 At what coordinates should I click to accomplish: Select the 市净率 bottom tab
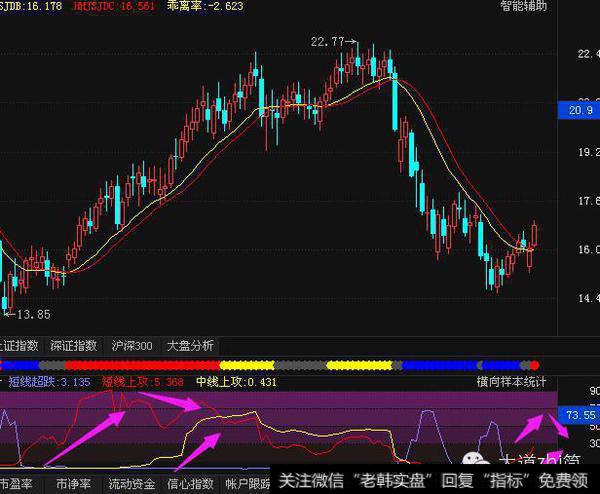click(73, 484)
